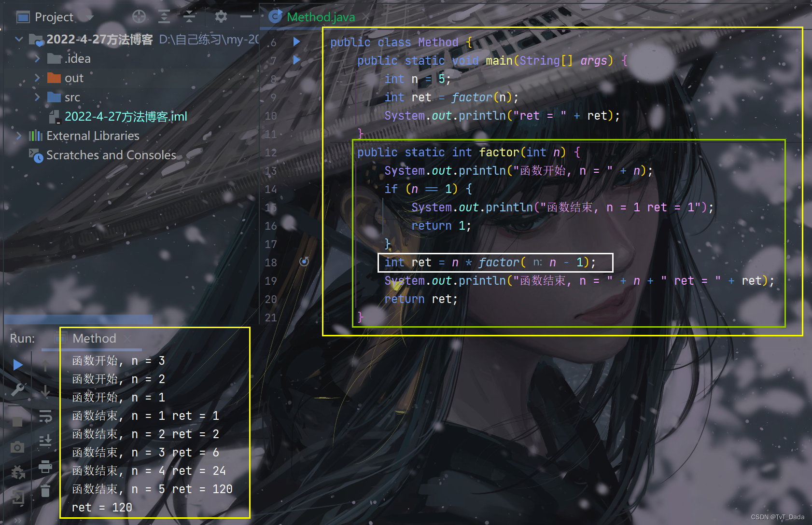Viewport: 812px width, 525px height.
Task: Expand more Run toolbar actions chevron
Action: [18, 520]
